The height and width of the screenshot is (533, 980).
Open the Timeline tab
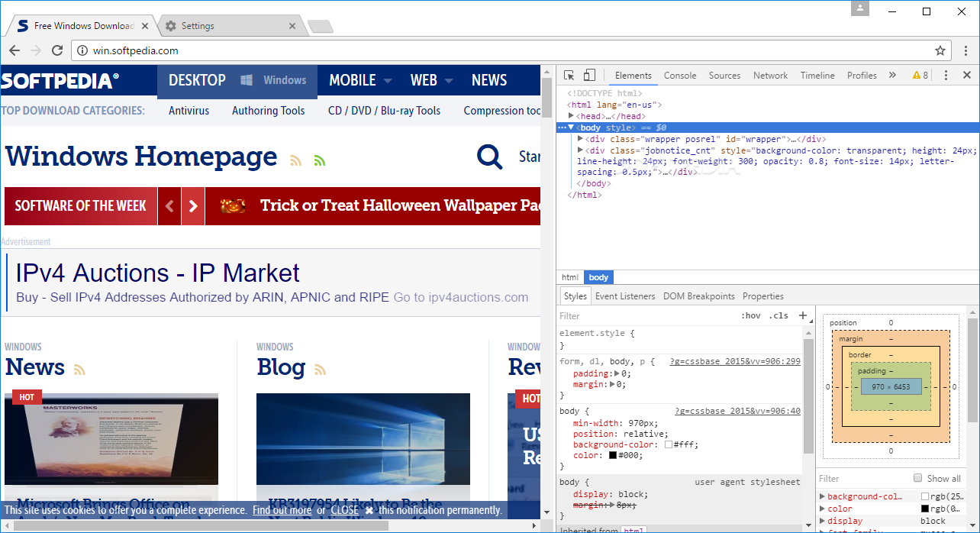click(817, 76)
